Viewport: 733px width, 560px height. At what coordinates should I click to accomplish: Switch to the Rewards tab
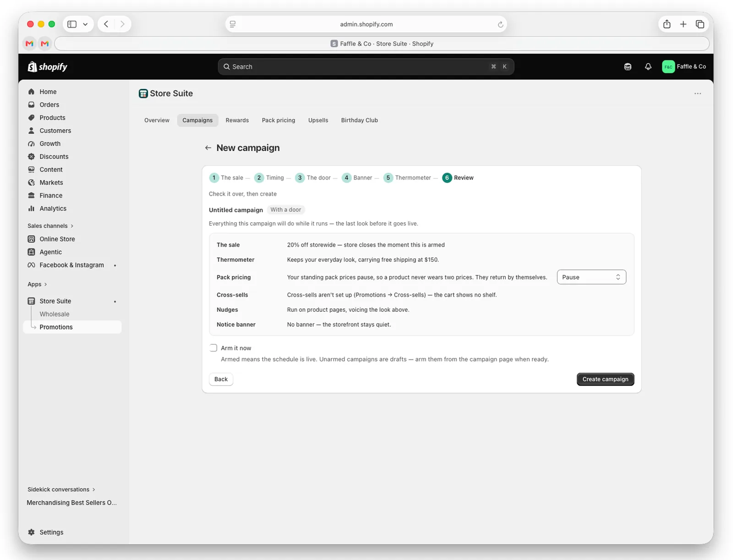coord(237,121)
